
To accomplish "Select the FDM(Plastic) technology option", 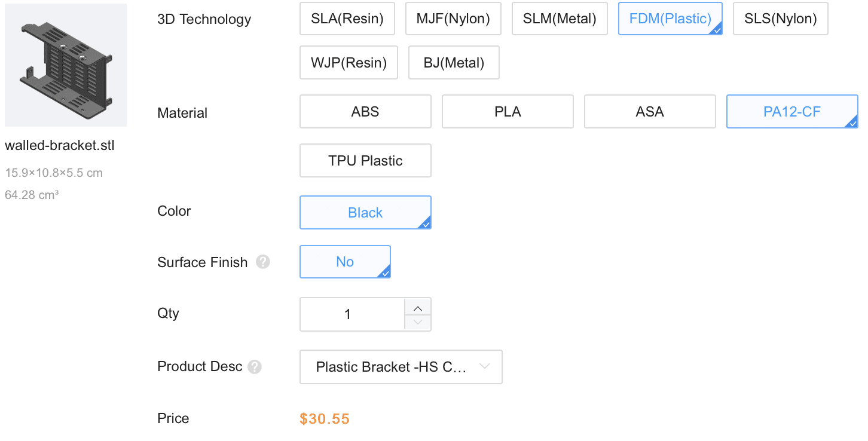I will 670,19.
